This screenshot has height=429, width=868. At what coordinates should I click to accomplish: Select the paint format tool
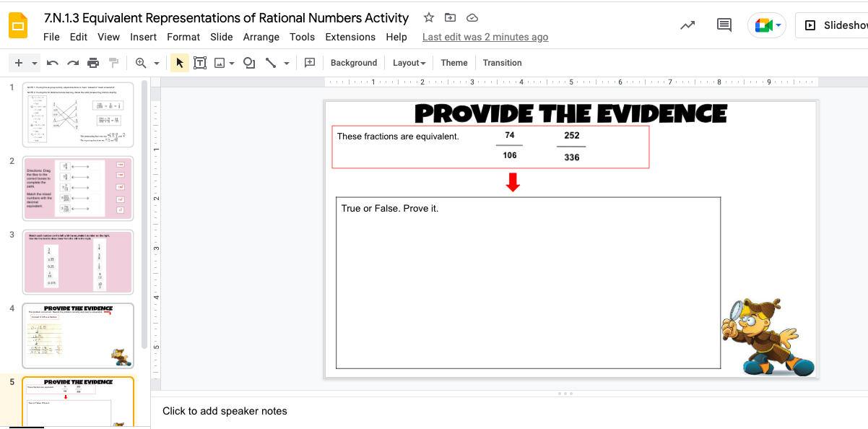click(113, 63)
